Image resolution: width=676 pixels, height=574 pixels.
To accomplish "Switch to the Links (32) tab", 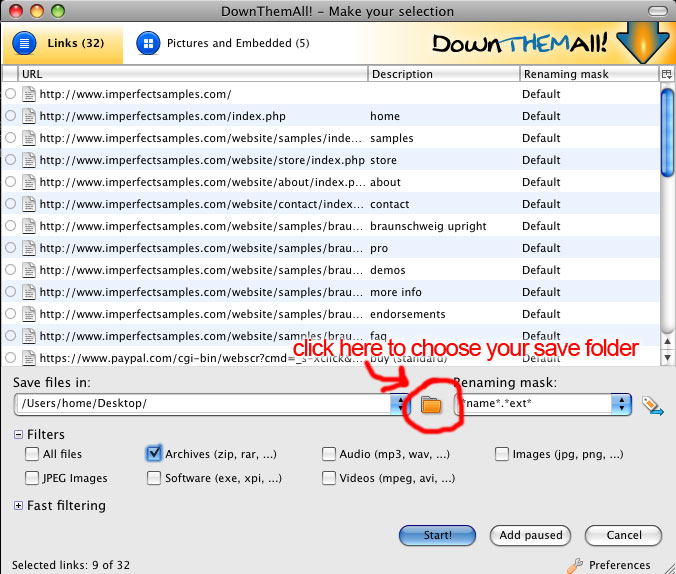I will tap(63, 43).
